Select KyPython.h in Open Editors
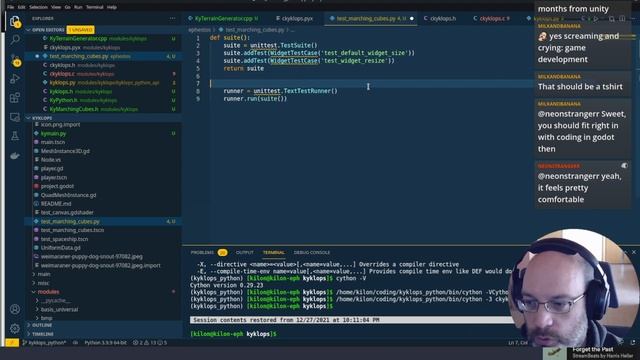Viewport: 640px width, 360px height. (x=63, y=100)
